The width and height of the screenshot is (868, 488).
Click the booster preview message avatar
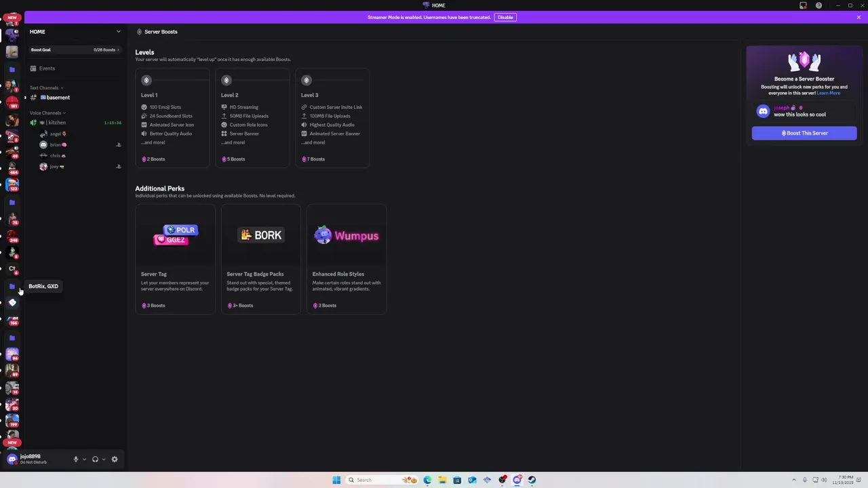pos(763,111)
